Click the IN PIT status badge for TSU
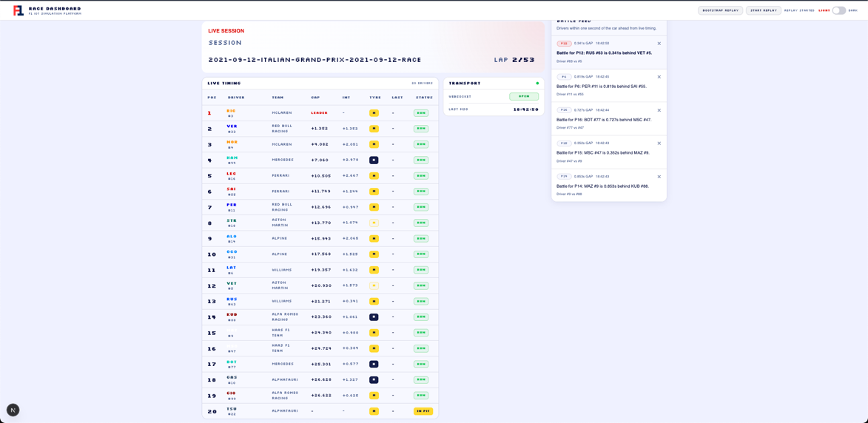The height and width of the screenshot is (423, 868). coord(423,411)
